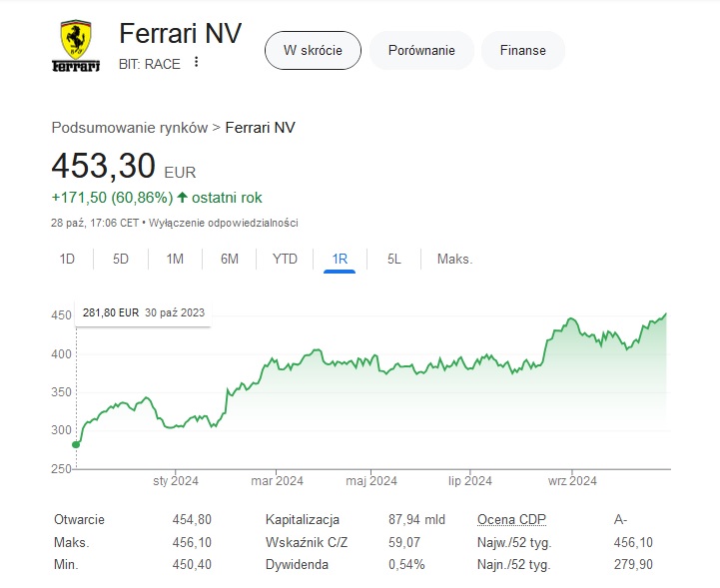The image size is (720, 588).
Task: Switch to the Porównanie tab
Action: (x=421, y=51)
